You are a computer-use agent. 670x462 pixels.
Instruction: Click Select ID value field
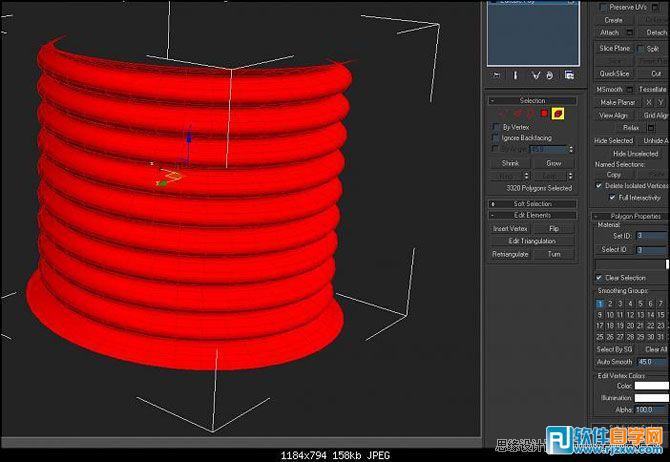652,250
